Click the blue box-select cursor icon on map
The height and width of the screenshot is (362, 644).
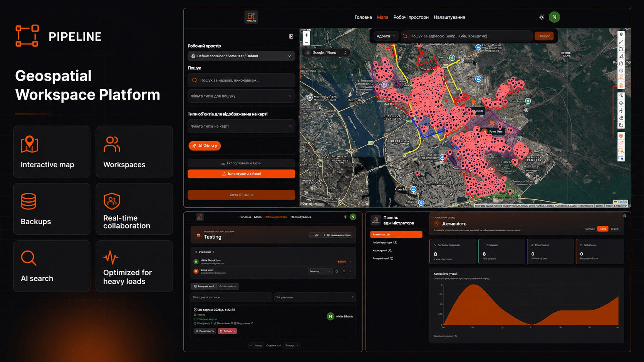tap(621, 158)
